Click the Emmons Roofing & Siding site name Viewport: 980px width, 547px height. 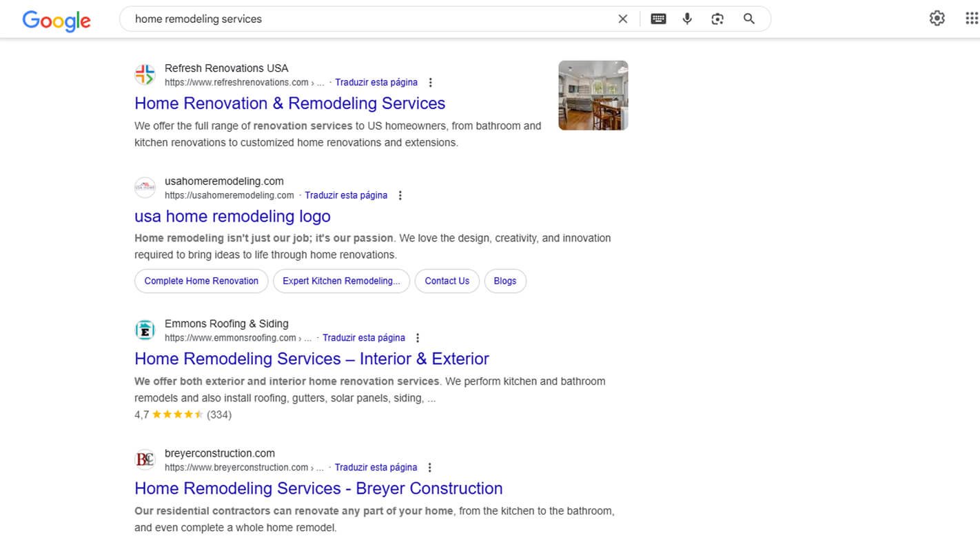point(227,324)
